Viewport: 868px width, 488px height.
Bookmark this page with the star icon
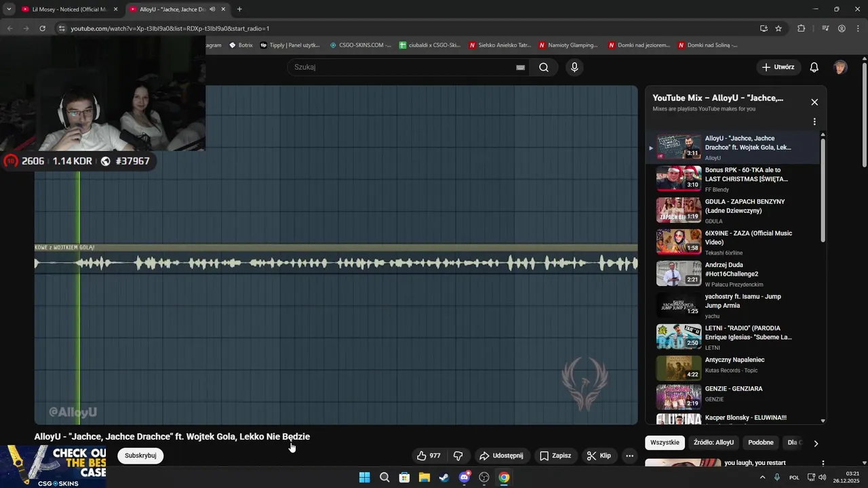pyautogui.click(x=778, y=28)
